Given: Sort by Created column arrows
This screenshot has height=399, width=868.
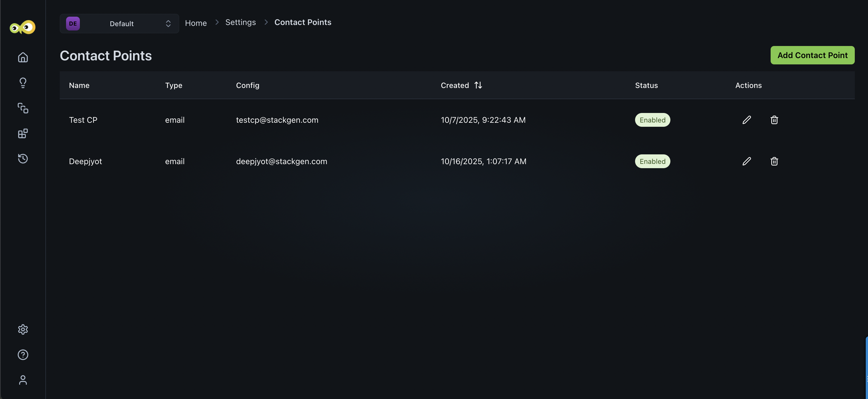Looking at the screenshot, I should pyautogui.click(x=478, y=85).
